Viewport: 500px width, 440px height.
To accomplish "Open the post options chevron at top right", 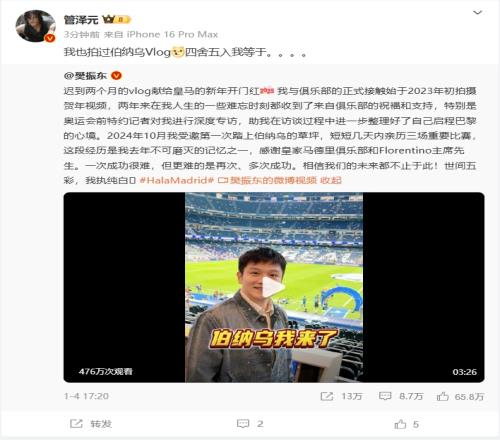I will pos(478,13).
